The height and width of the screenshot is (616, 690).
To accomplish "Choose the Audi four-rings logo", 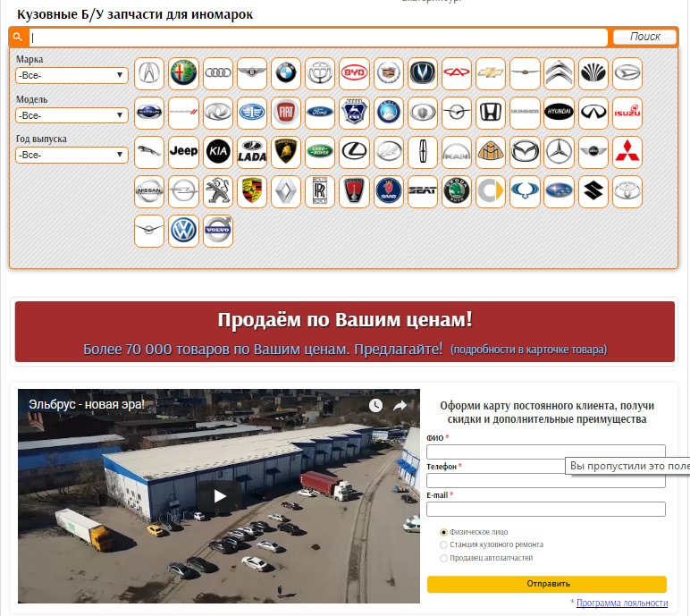I will click(x=218, y=73).
